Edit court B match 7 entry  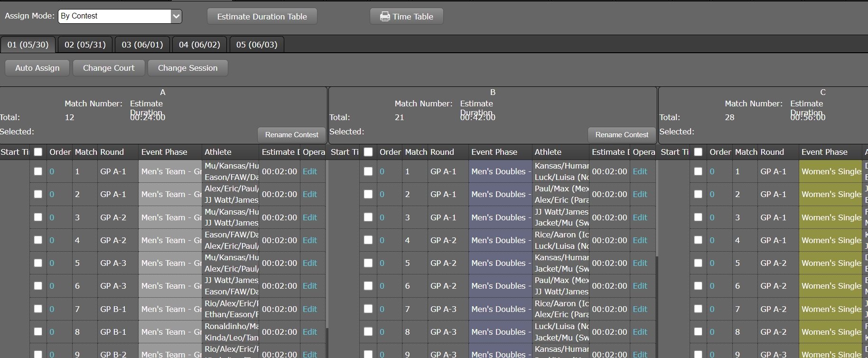(x=640, y=309)
